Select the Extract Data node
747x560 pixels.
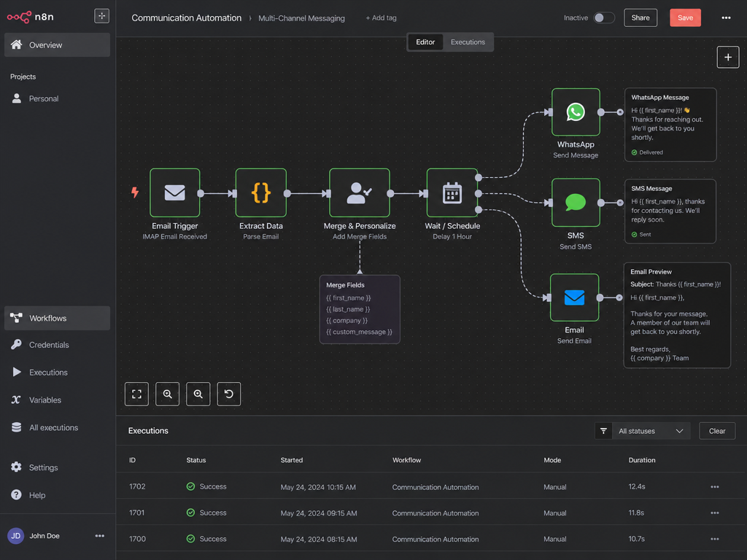tap(261, 192)
